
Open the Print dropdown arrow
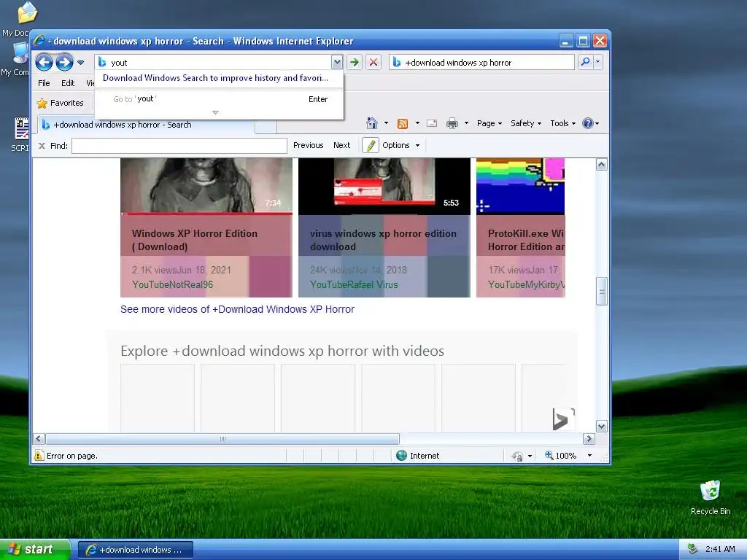pyautogui.click(x=466, y=123)
